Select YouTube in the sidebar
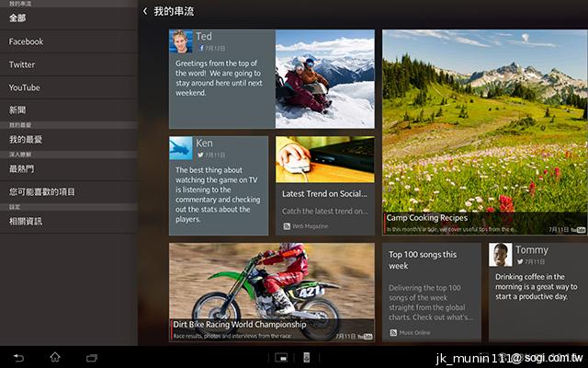This screenshot has width=588, height=368. 25,87
